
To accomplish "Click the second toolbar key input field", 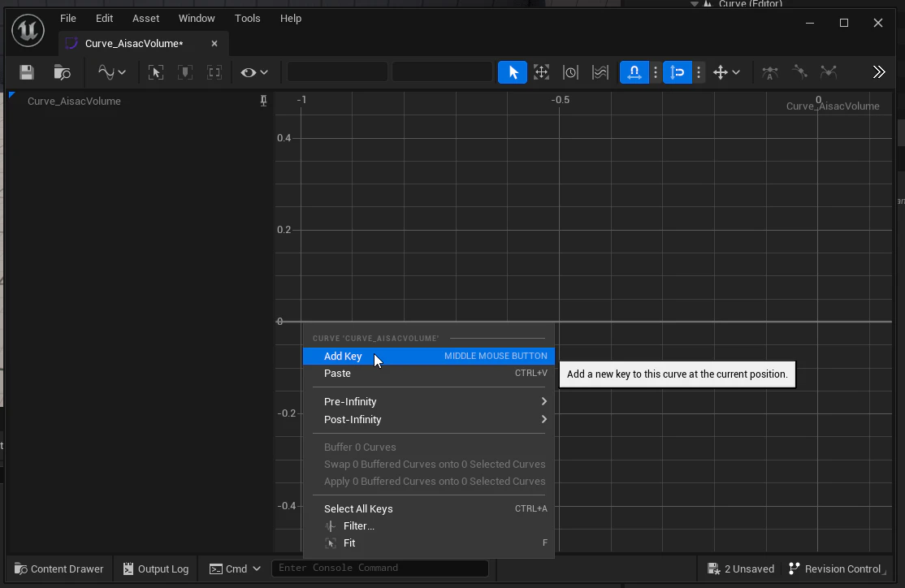I will point(442,72).
